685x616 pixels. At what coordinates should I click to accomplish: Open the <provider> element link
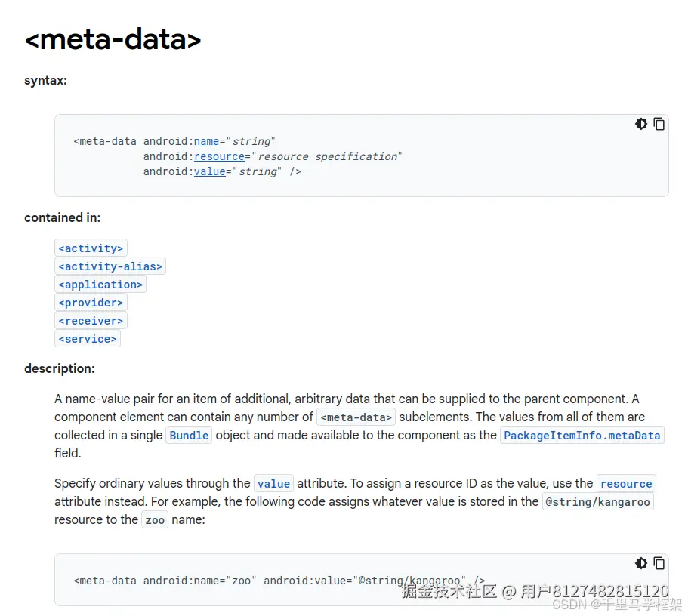pos(91,303)
